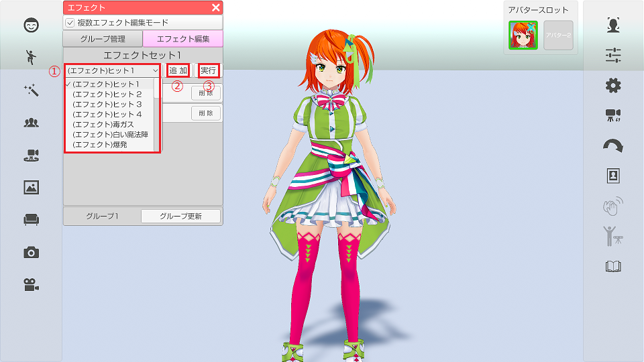The height and width of the screenshot is (362, 644).
Task: Click the グループ更新 button
Action: 180,217
